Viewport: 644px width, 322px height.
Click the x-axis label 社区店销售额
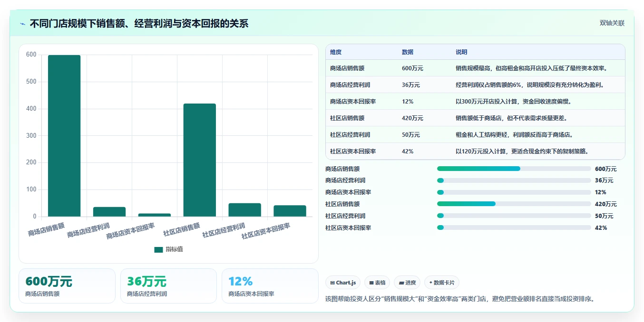[x=182, y=229]
